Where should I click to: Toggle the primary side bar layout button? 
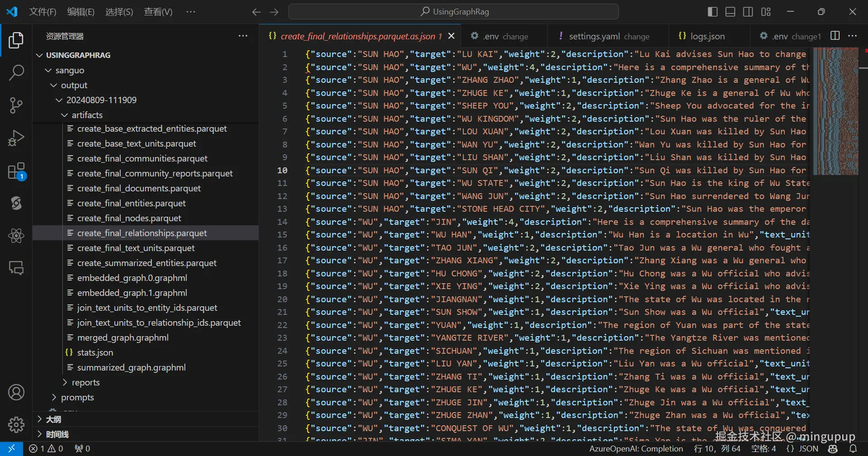coord(712,12)
